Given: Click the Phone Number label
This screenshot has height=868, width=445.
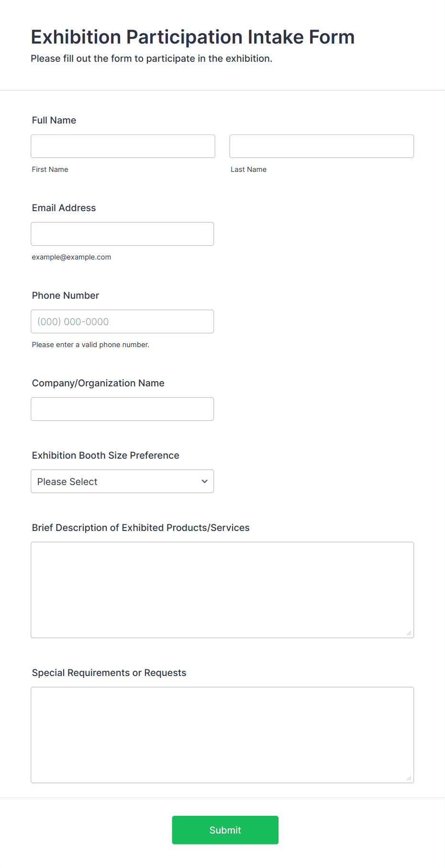Looking at the screenshot, I should coord(66,295).
